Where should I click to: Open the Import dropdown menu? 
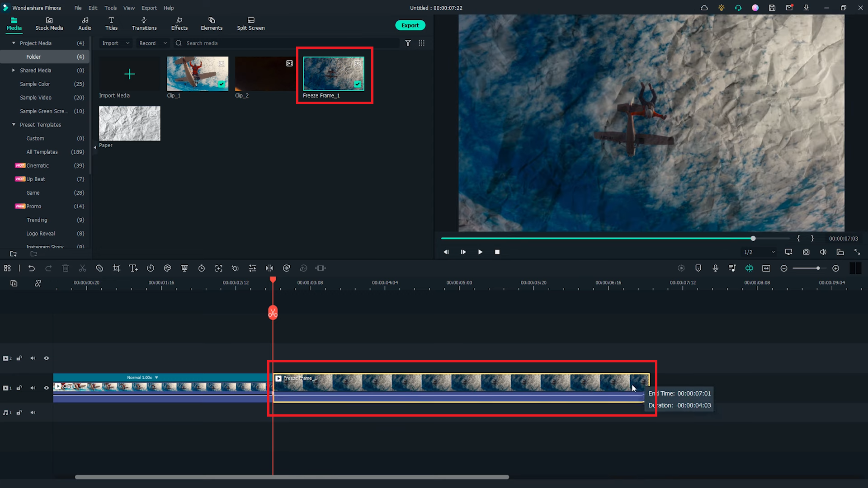pyautogui.click(x=127, y=43)
